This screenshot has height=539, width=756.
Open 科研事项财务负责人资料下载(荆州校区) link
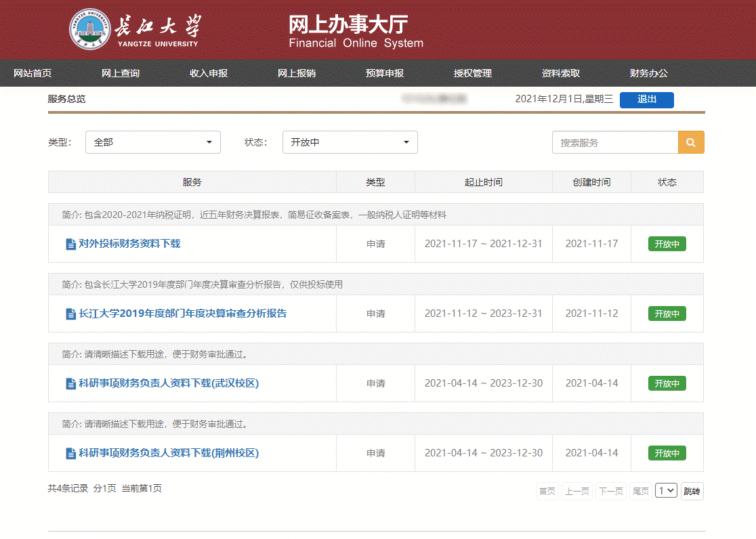tap(169, 453)
